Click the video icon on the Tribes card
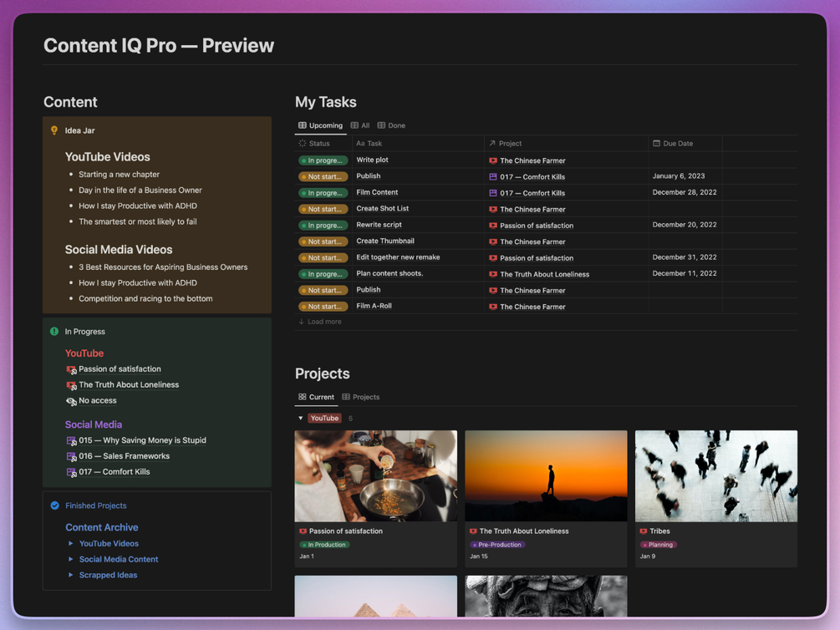Screen dimensions: 840x630 pyautogui.click(x=644, y=531)
